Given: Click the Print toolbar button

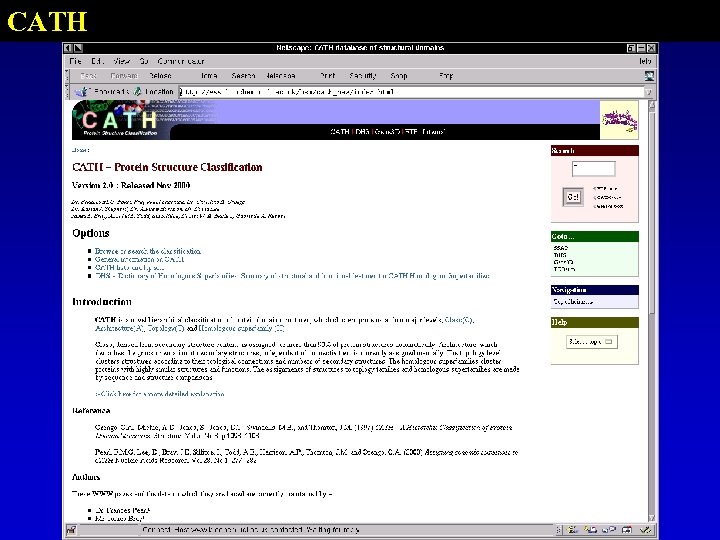Looking at the screenshot, I should point(328,76).
